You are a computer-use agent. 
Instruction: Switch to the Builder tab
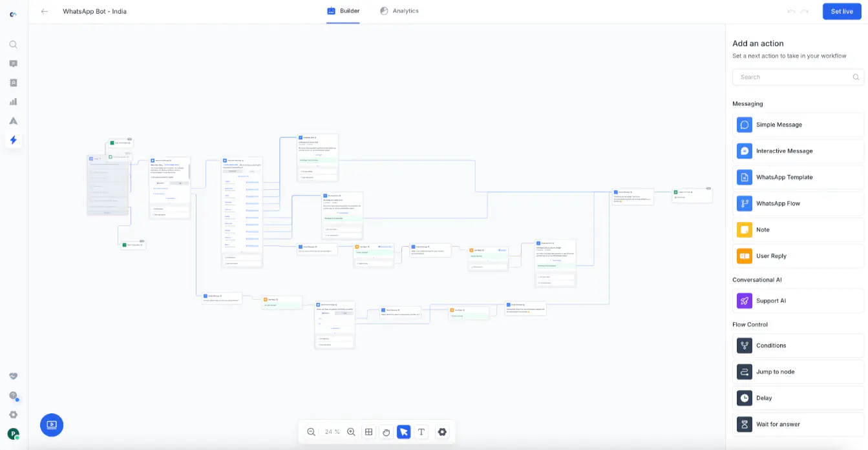(x=343, y=11)
